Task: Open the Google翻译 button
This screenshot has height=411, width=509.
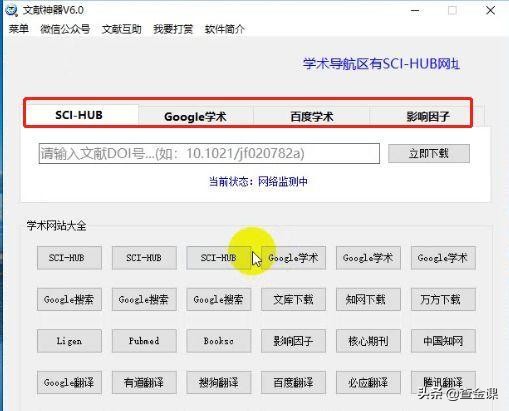Action: [x=69, y=382]
